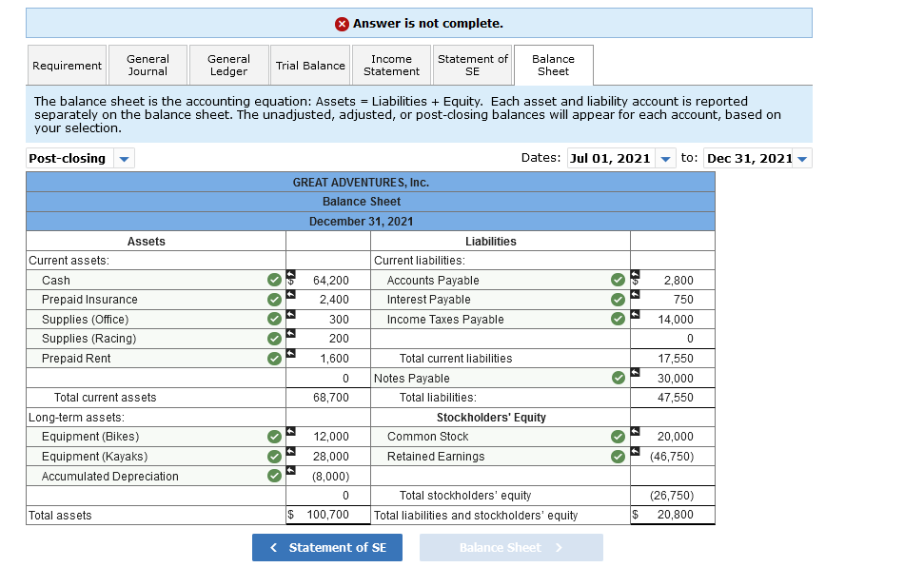Switch to the General Journal tab
The height and width of the screenshot is (587, 924).
tap(147, 65)
